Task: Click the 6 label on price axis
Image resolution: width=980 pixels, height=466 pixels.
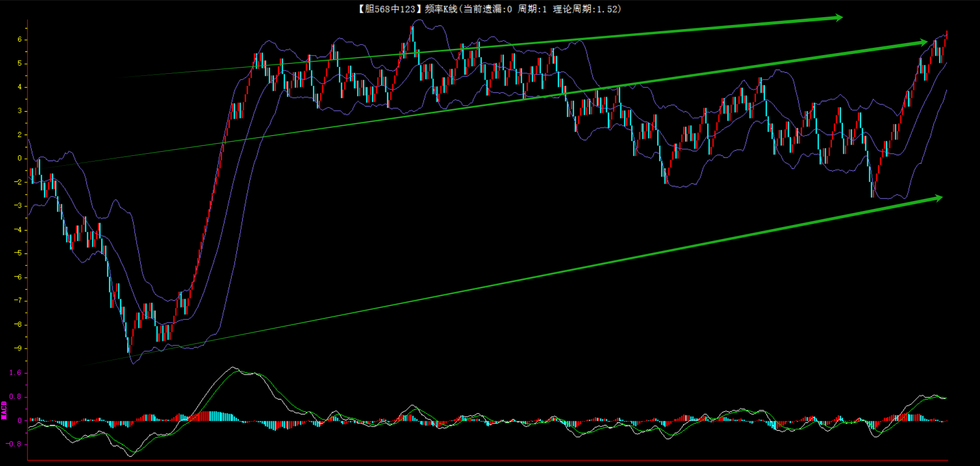Action: click(x=20, y=39)
